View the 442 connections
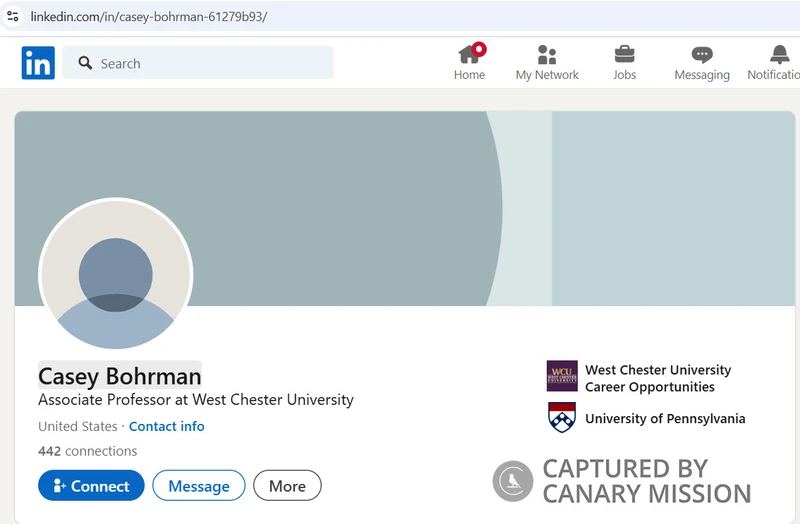800x524 pixels. 88,451
